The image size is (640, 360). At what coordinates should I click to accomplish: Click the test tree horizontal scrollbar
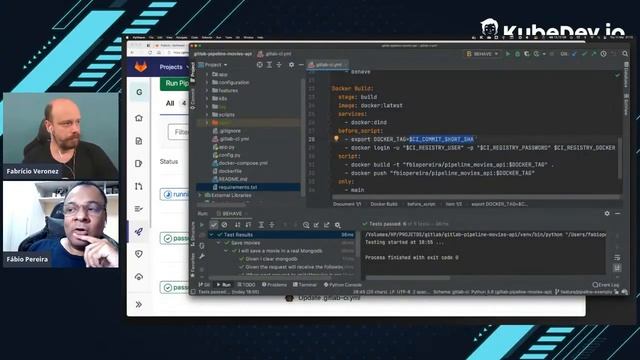[269, 278]
